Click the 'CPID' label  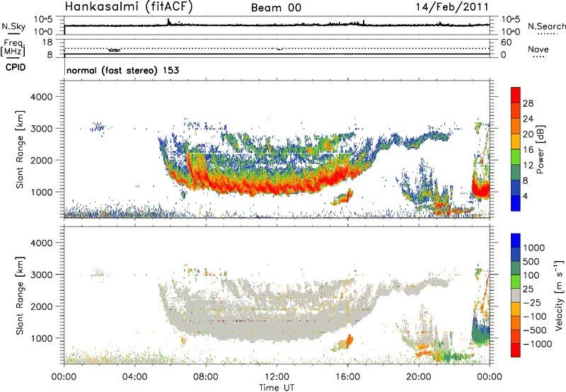[16, 67]
